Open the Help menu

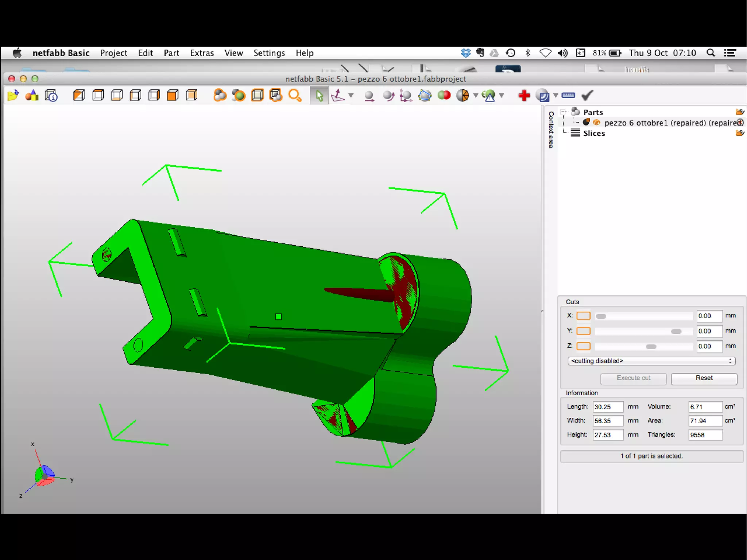click(x=304, y=53)
